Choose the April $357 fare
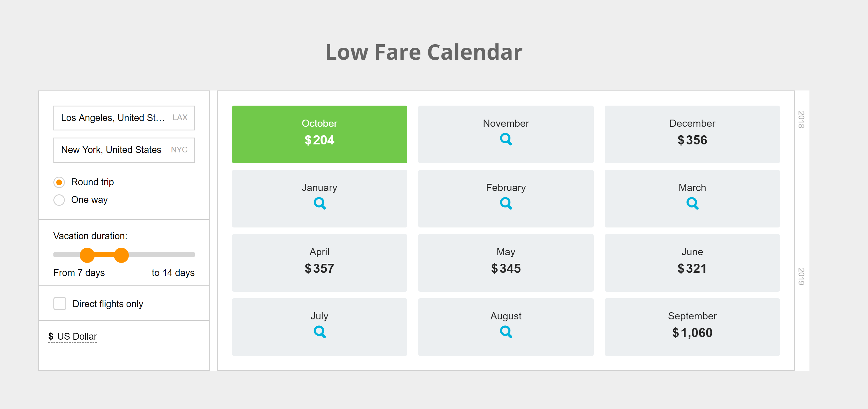868x409 pixels. click(319, 263)
